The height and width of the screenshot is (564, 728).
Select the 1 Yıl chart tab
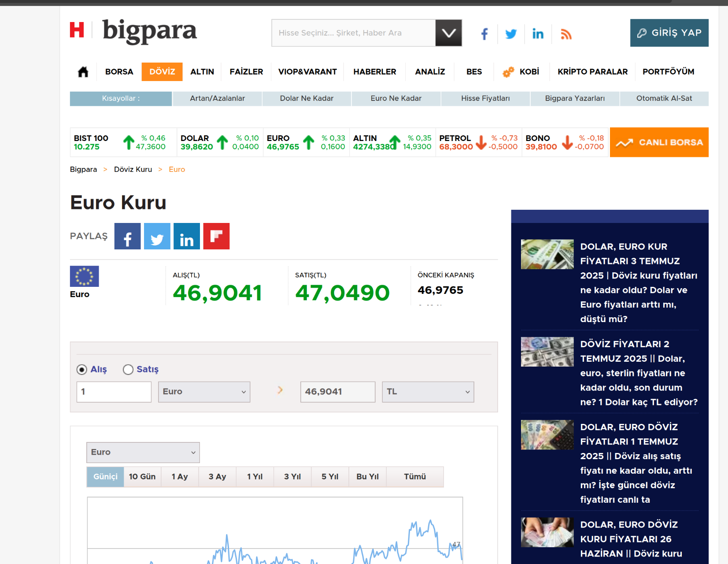pos(255,477)
